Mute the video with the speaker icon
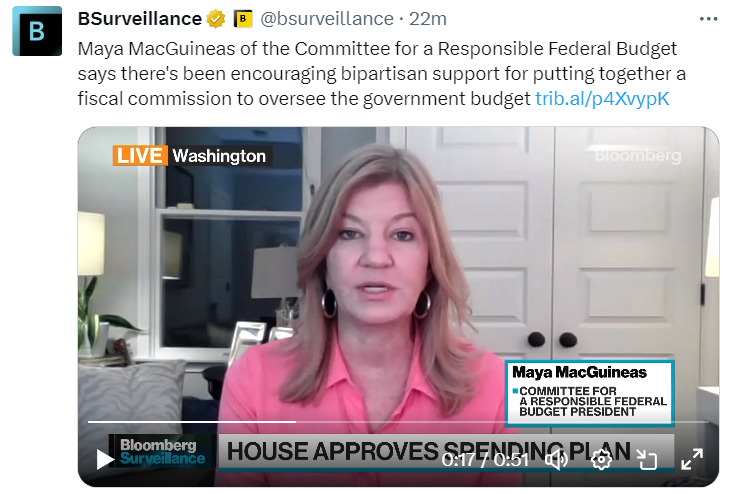The height and width of the screenshot is (494, 736). [556, 459]
